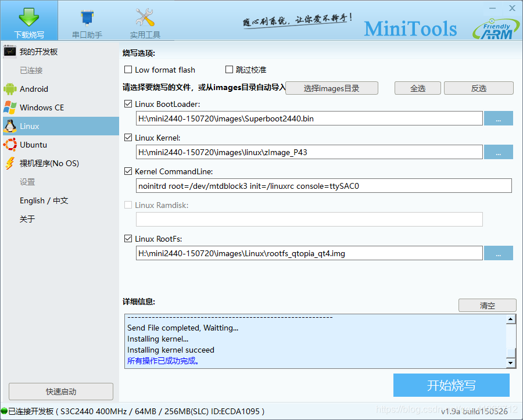The width and height of the screenshot is (523, 420).
Task: Select Linux in the sidebar
Action: 61,126
